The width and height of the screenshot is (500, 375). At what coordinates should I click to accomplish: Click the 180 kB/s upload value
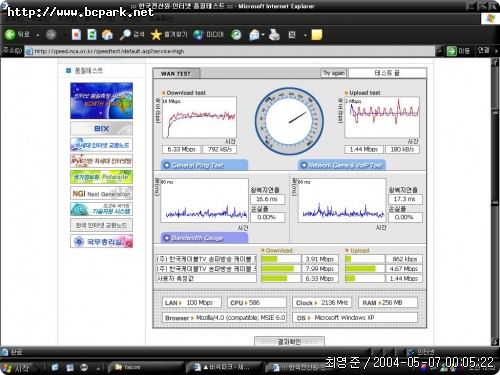pos(402,149)
